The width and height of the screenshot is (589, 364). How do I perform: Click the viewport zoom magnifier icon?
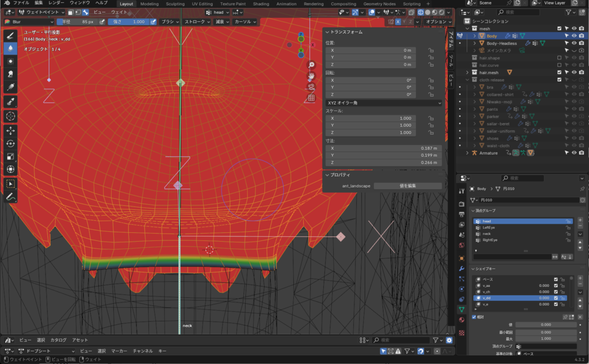[x=311, y=65]
